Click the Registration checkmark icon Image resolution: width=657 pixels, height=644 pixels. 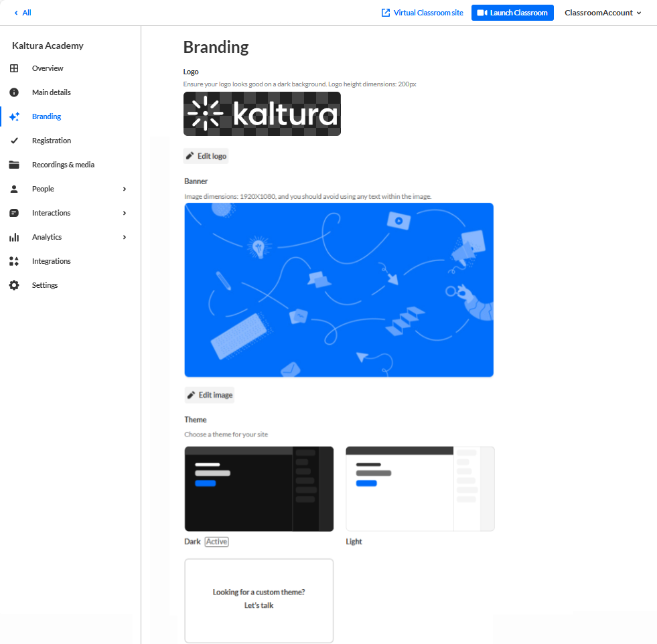point(14,141)
